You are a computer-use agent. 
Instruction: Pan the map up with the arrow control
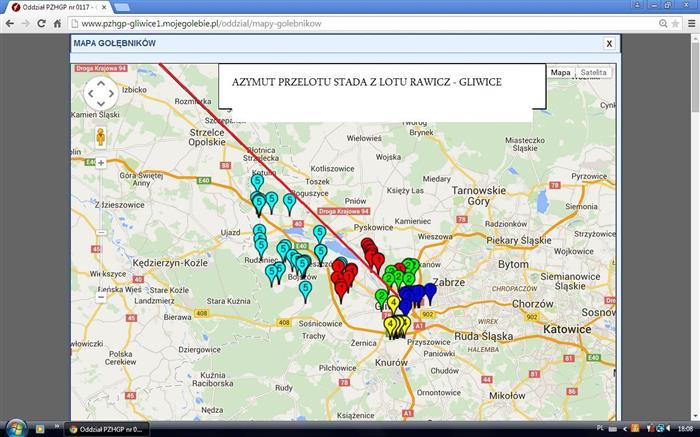coord(100,84)
